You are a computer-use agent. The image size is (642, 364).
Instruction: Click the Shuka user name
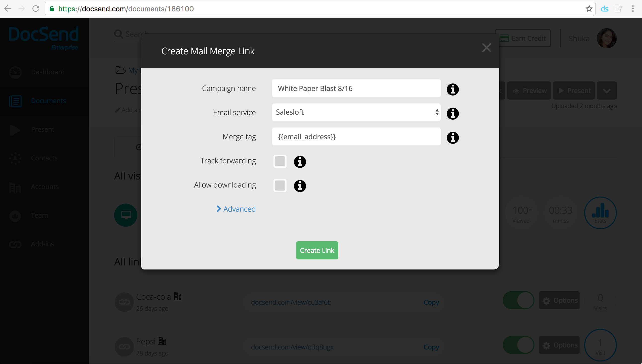click(x=579, y=38)
